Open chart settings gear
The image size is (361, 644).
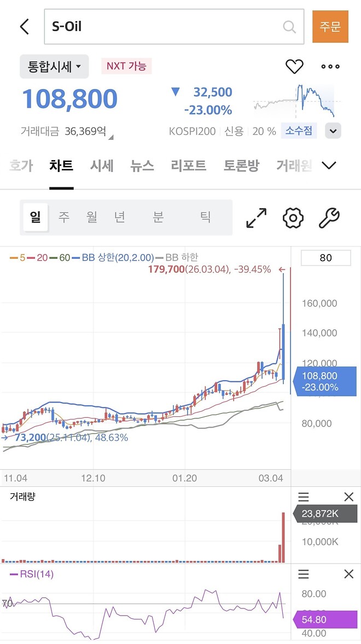(x=292, y=217)
